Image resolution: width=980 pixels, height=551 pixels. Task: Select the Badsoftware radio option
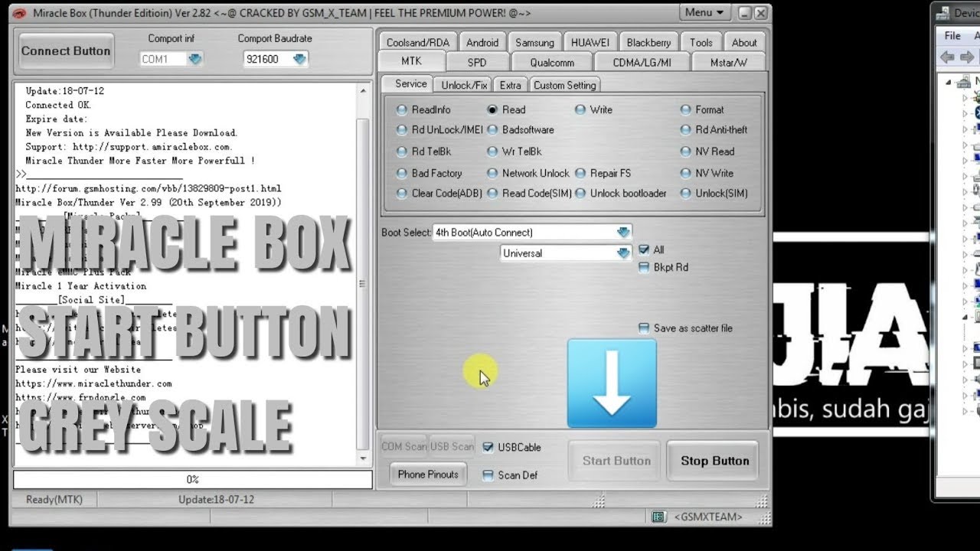[492, 130]
